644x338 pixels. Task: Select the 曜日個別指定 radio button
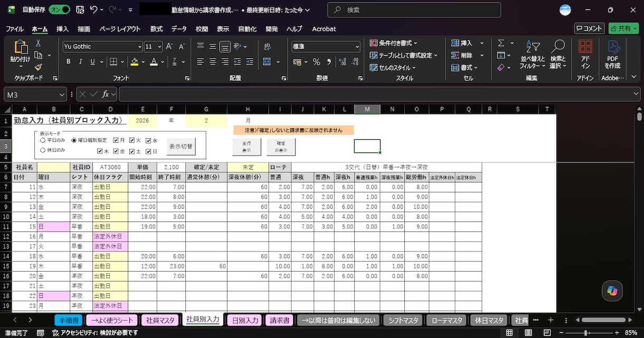pyautogui.click(x=74, y=140)
